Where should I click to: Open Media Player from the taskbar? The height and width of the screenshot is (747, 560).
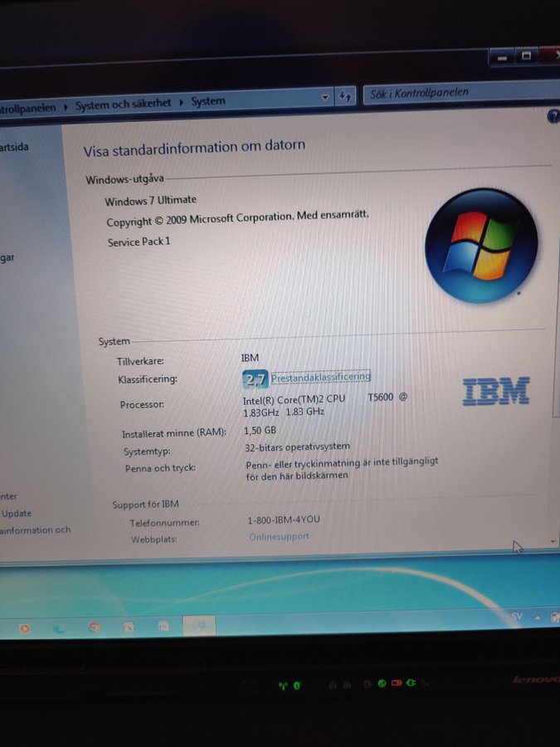[24, 628]
